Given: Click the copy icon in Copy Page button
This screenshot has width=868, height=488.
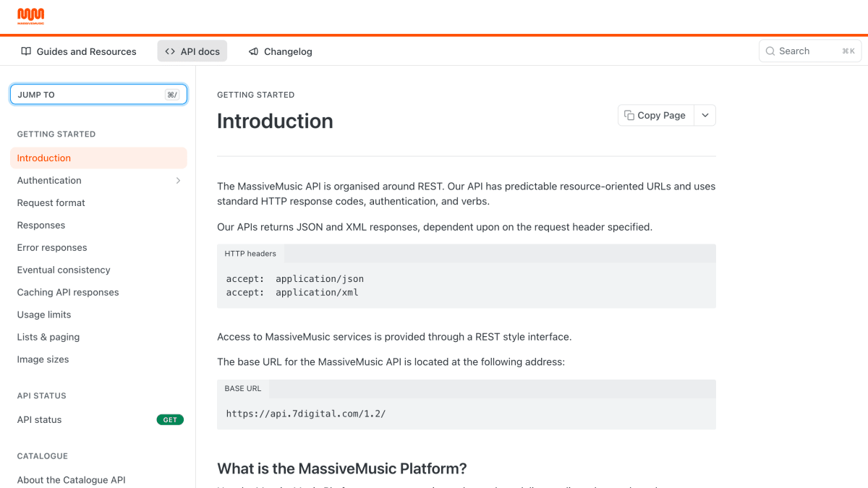Looking at the screenshot, I should 629,115.
